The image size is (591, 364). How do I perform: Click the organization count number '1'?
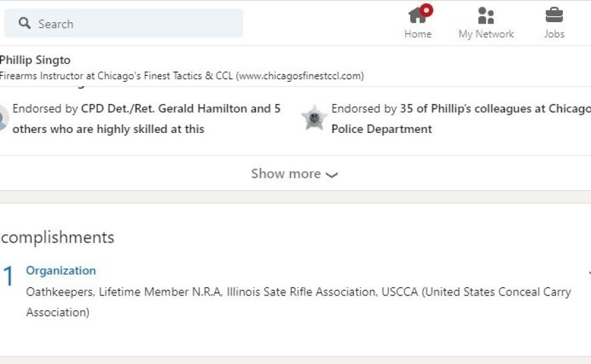tap(8, 276)
